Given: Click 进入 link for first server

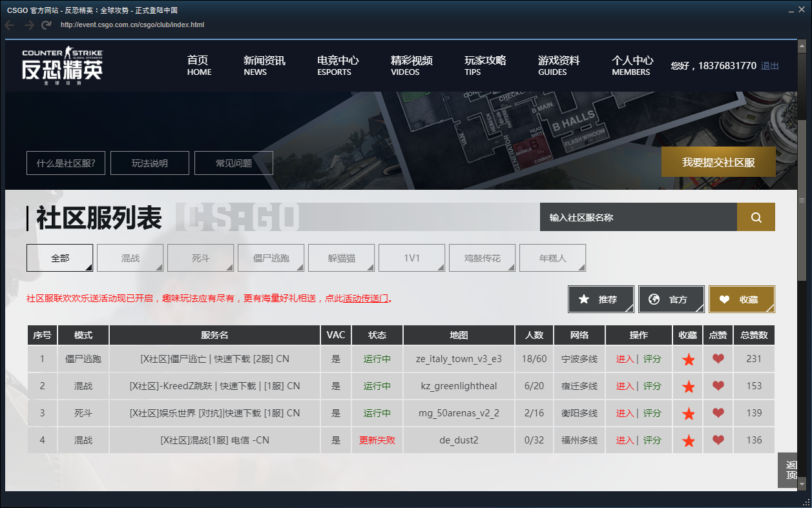Looking at the screenshot, I should tap(625, 359).
